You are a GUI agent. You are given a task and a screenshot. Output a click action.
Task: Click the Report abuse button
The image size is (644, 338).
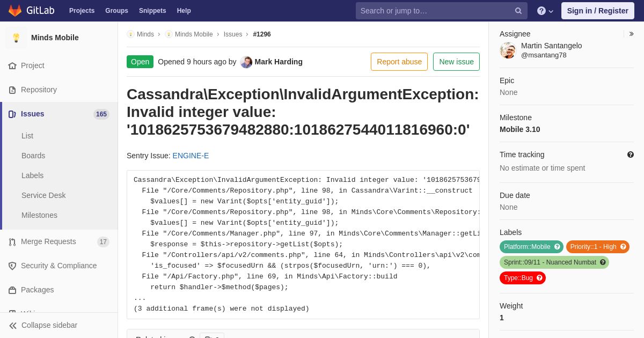click(399, 62)
